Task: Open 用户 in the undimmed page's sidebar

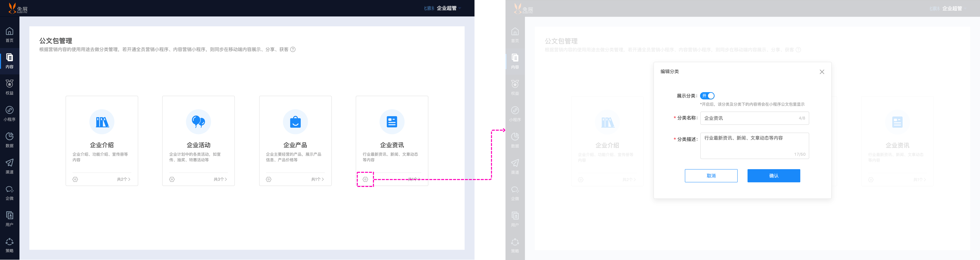Action: tap(10, 219)
